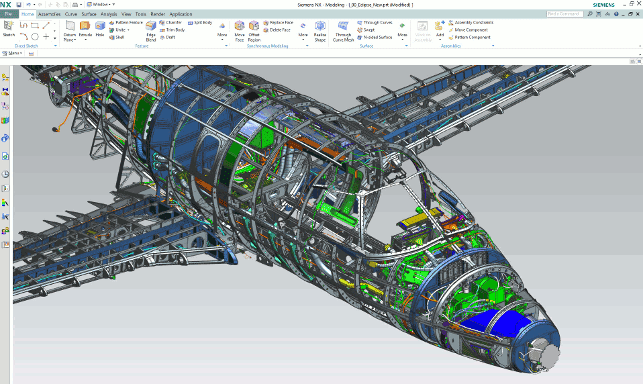The width and height of the screenshot is (643, 384).
Task: Click the N-Sided Surface button
Action: coord(374,37)
